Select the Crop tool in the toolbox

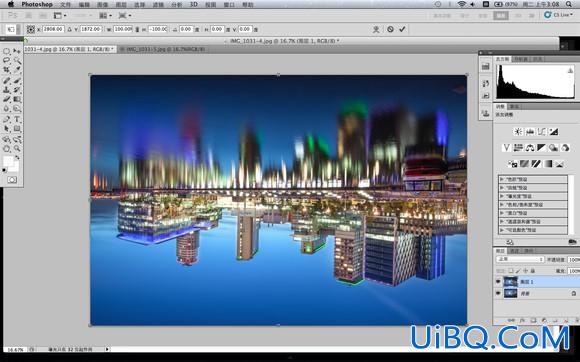(x=7, y=70)
